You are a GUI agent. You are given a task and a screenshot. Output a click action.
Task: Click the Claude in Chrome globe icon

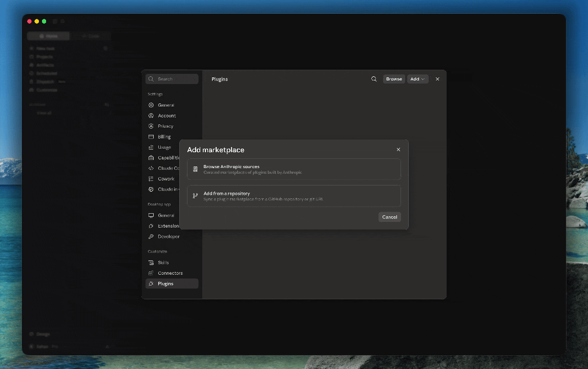pos(151,189)
